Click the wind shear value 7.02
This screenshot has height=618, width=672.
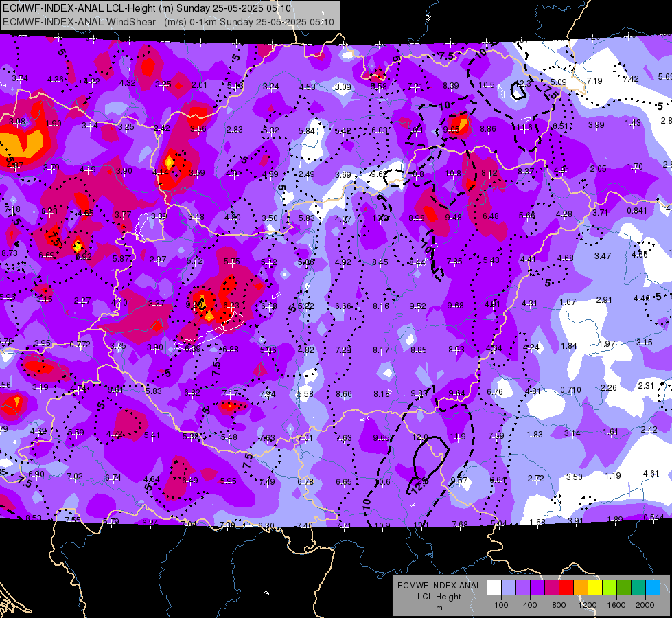[x=75, y=477]
